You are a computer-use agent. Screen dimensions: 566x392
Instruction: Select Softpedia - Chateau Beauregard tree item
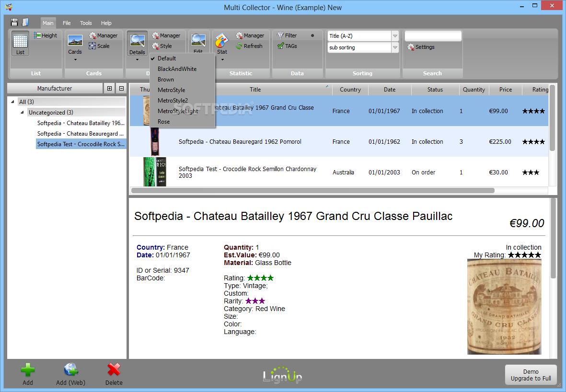tap(81, 134)
